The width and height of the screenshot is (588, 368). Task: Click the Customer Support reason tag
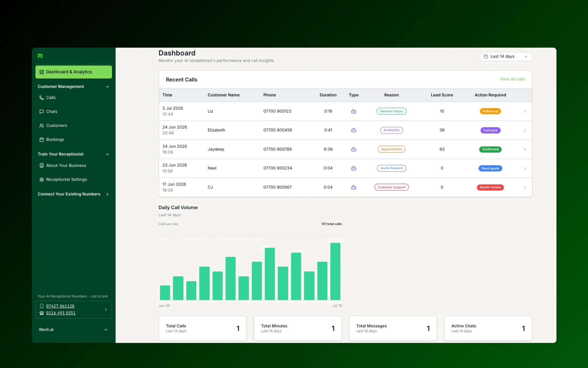point(391,187)
